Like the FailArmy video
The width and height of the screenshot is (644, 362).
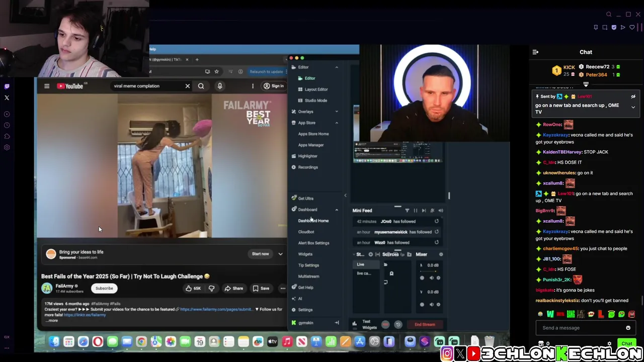tap(193, 289)
